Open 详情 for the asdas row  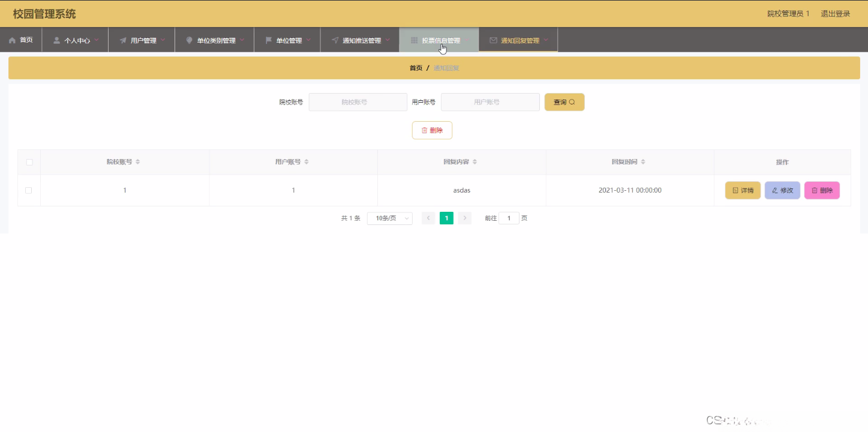pos(743,190)
